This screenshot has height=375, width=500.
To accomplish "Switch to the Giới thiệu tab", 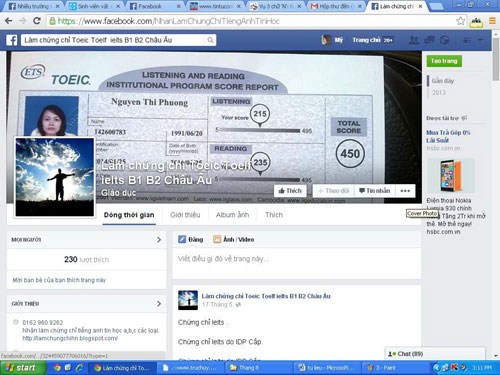I will pyautogui.click(x=185, y=215).
